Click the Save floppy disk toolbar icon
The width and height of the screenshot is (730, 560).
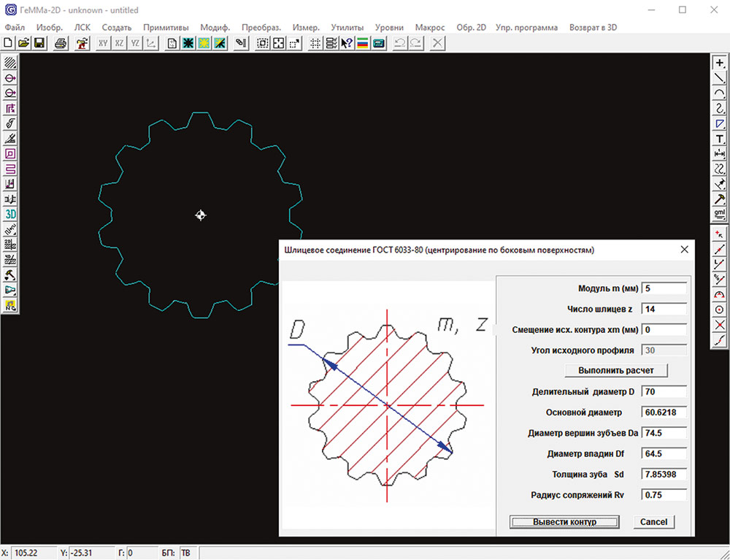point(39,43)
